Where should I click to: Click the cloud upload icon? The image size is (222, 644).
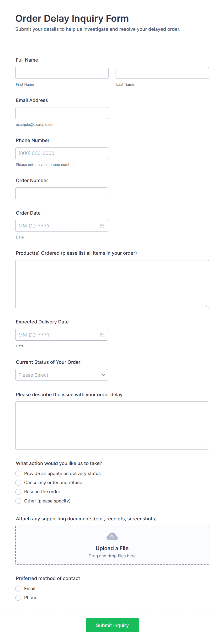pos(112,536)
